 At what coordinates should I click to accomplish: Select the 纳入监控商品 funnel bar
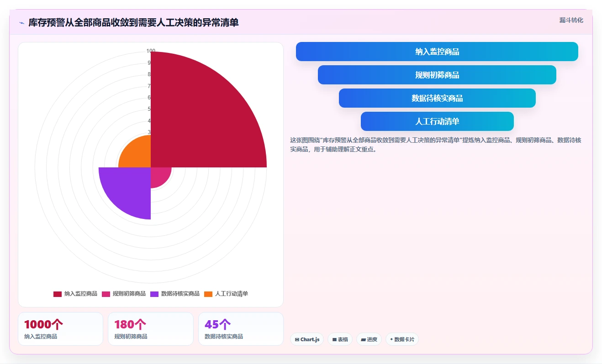pyautogui.click(x=437, y=52)
